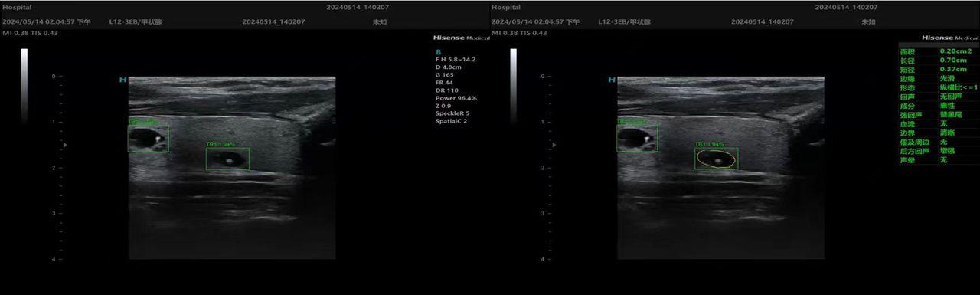
Task: Click 'Hospital' header in the measurement view
Action: coord(505,7)
